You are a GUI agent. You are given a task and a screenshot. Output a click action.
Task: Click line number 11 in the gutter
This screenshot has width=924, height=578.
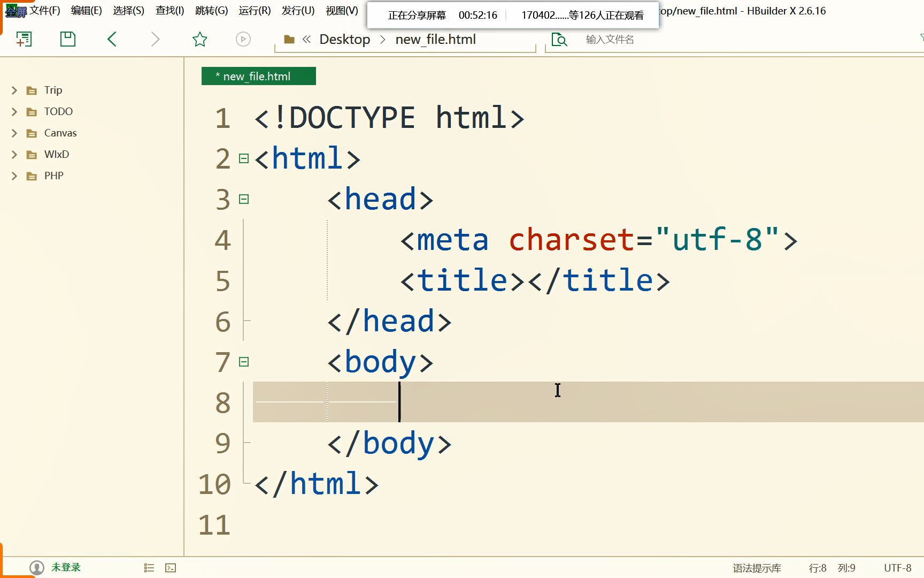click(214, 525)
